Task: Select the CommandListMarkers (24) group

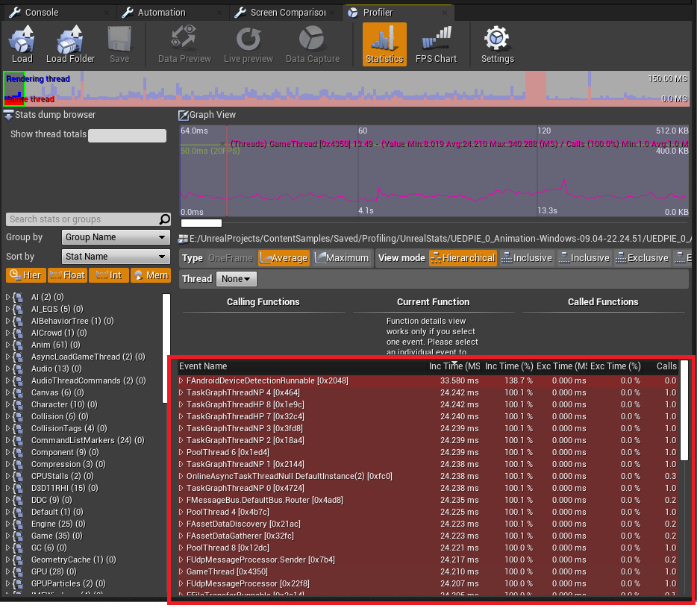Action: [87, 440]
